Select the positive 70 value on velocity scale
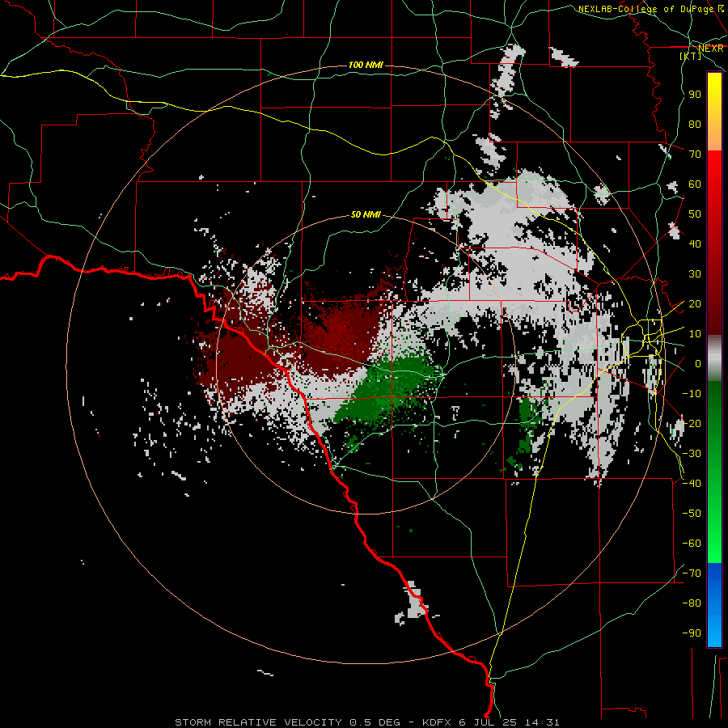The height and width of the screenshot is (728, 728). pyautogui.click(x=695, y=154)
